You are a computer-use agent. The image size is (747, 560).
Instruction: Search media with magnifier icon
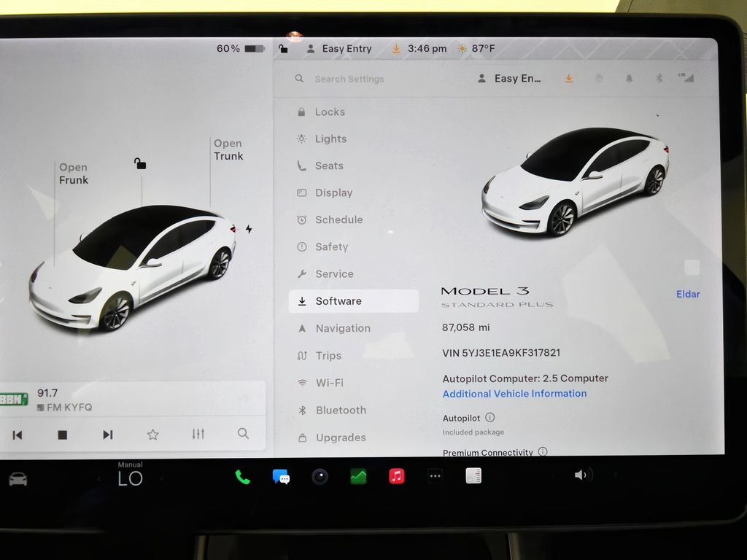pyautogui.click(x=244, y=433)
